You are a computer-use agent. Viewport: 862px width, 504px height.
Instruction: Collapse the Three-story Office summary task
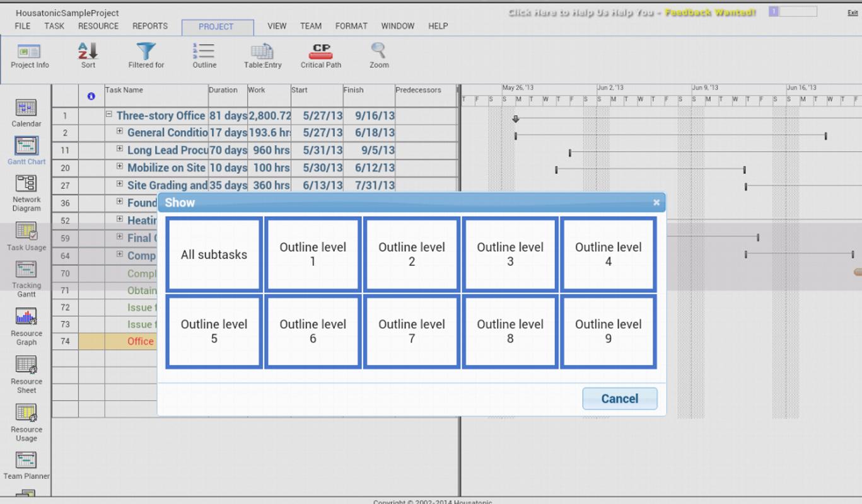[x=109, y=115]
